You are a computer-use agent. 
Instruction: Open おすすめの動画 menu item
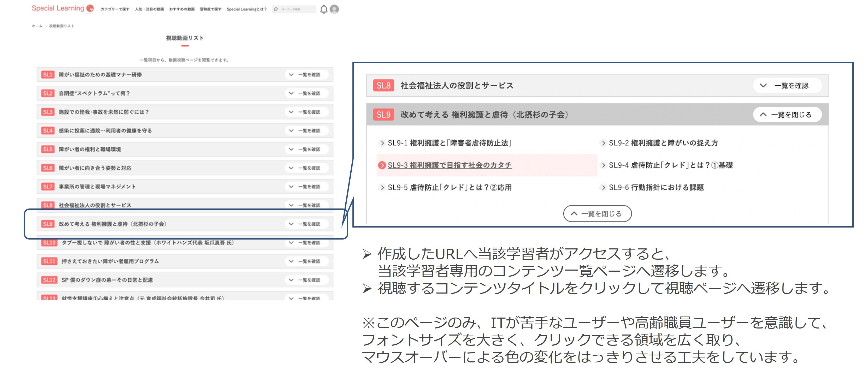[182, 9]
